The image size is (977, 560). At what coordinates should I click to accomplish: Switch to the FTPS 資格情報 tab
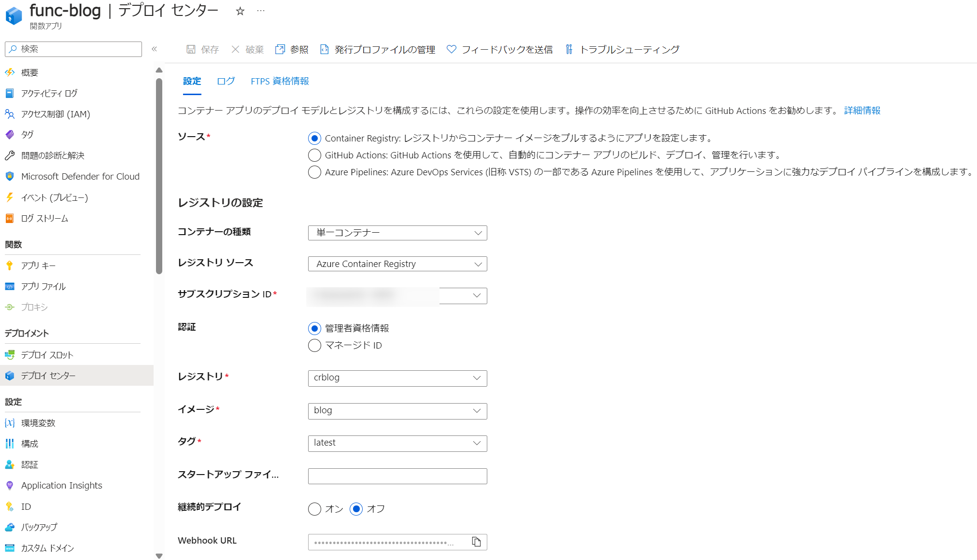[280, 81]
